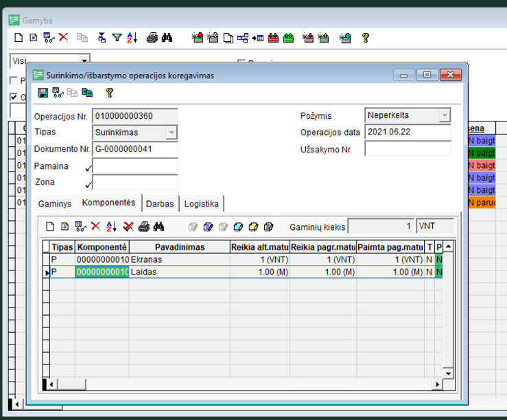Click Help question mark in the dialog toolbar

point(110,93)
